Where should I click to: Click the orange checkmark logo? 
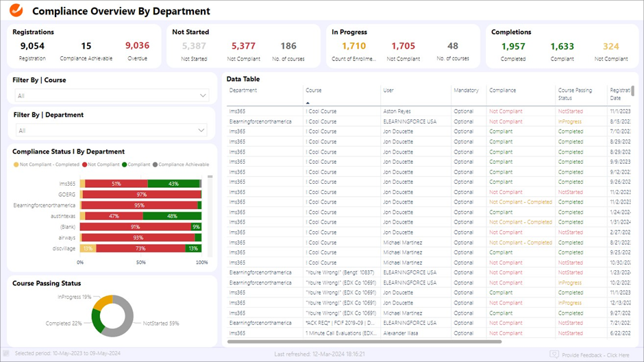17,11
